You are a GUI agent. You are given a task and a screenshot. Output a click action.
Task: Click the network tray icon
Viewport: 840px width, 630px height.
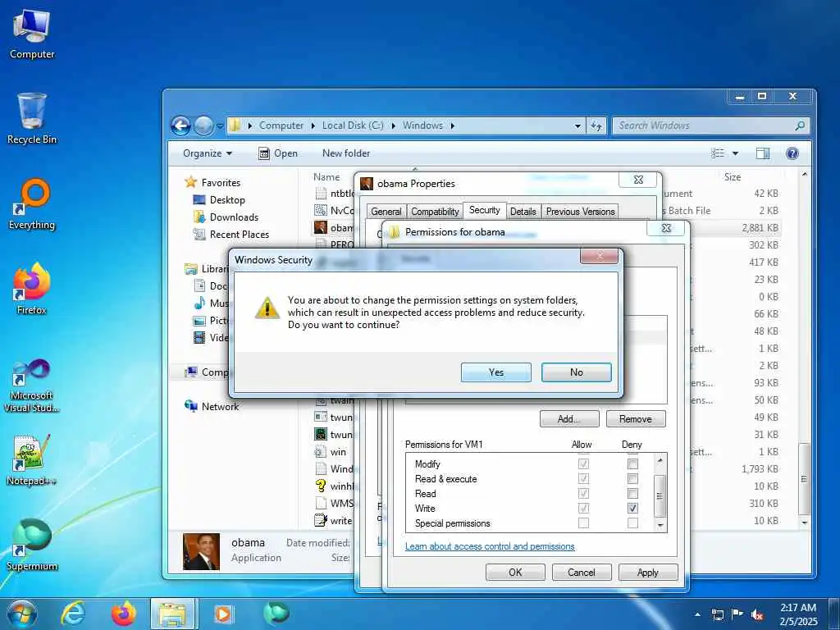click(x=717, y=615)
